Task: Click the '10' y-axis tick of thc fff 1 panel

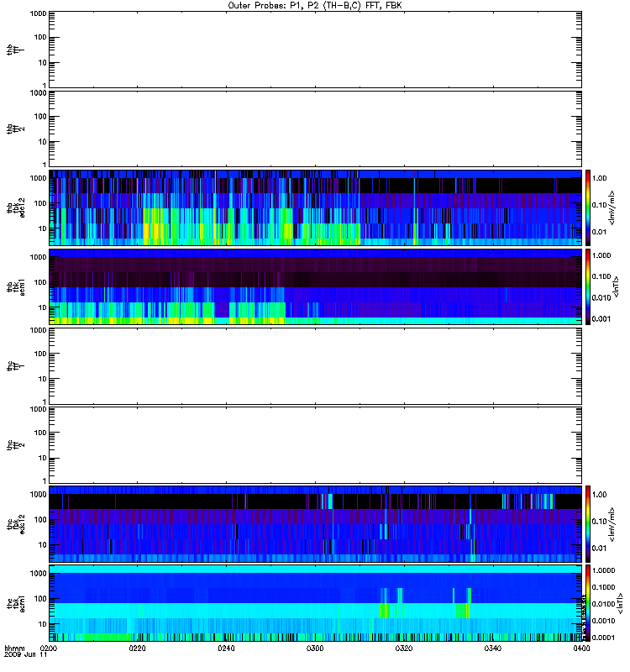Action: point(43,379)
